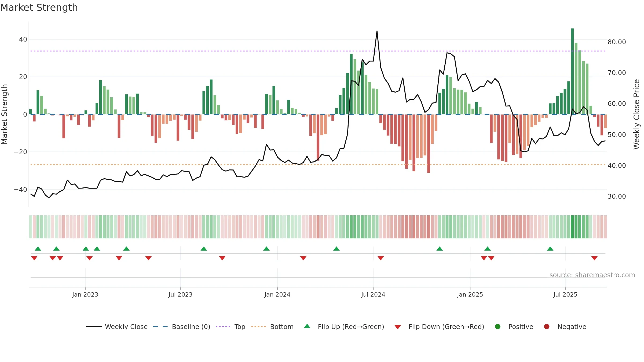Click the Jul 2023 x-axis label
This screenshot has height=362, width=644.
180,294
